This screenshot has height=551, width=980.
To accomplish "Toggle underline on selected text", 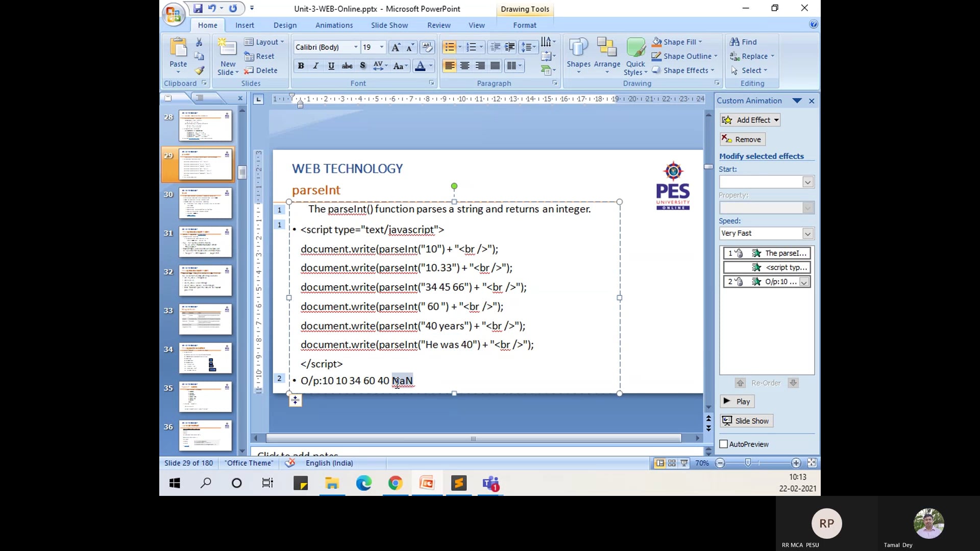I will point(331,66).
